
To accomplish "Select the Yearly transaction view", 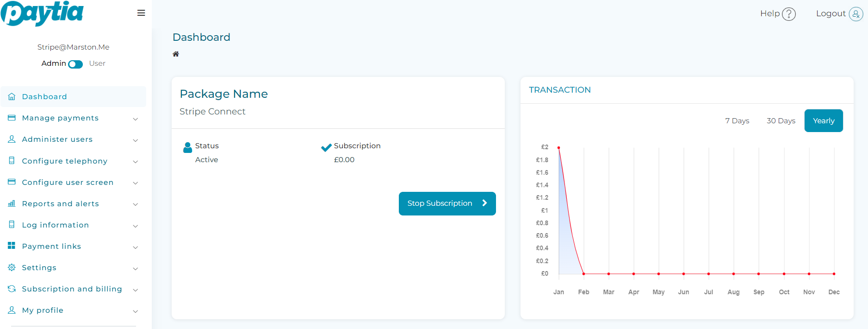I will point(824,120).
